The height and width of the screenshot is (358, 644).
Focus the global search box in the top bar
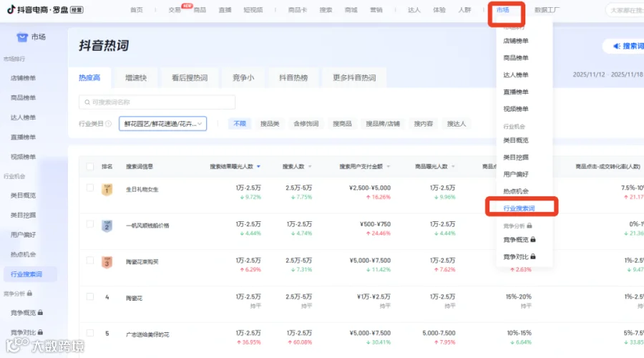625,10
